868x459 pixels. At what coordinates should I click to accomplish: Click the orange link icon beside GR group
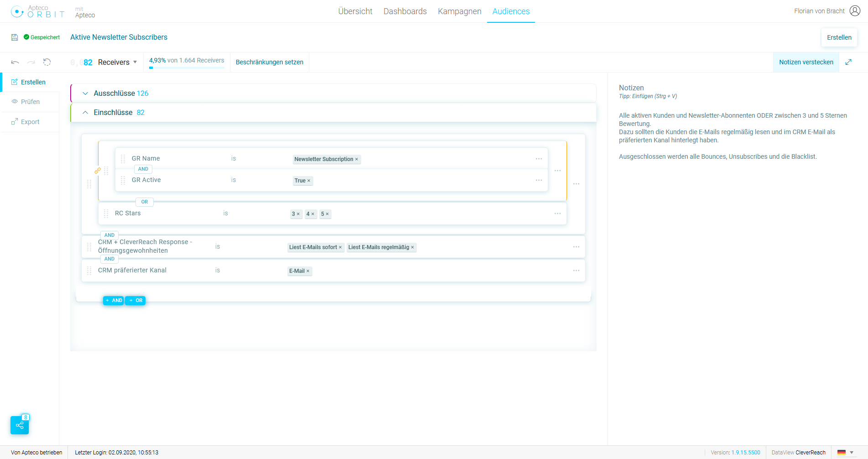coord(97,171)
